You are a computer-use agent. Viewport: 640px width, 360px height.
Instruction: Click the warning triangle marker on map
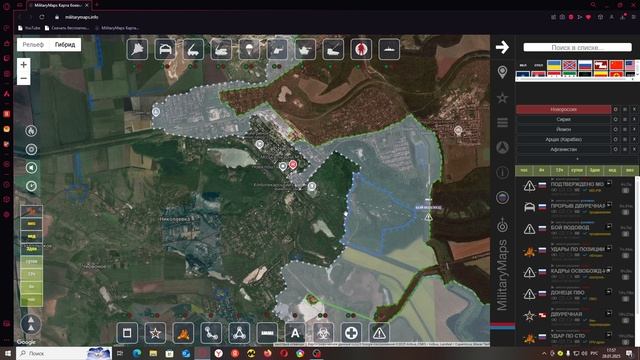point(428,217)
